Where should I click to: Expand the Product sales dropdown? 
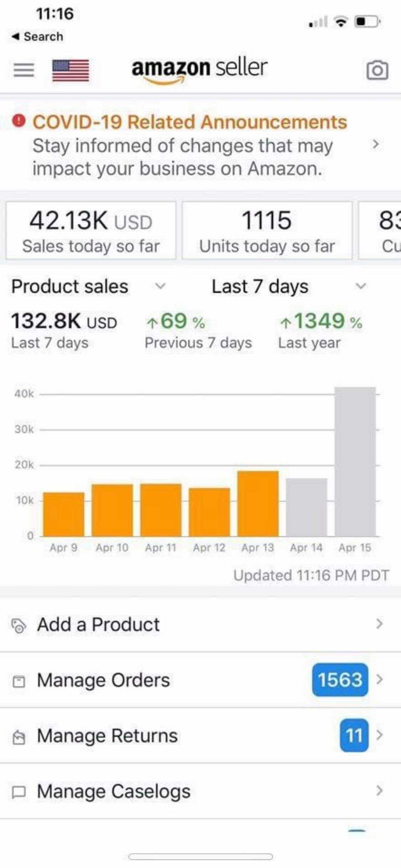tap(160, 286)
